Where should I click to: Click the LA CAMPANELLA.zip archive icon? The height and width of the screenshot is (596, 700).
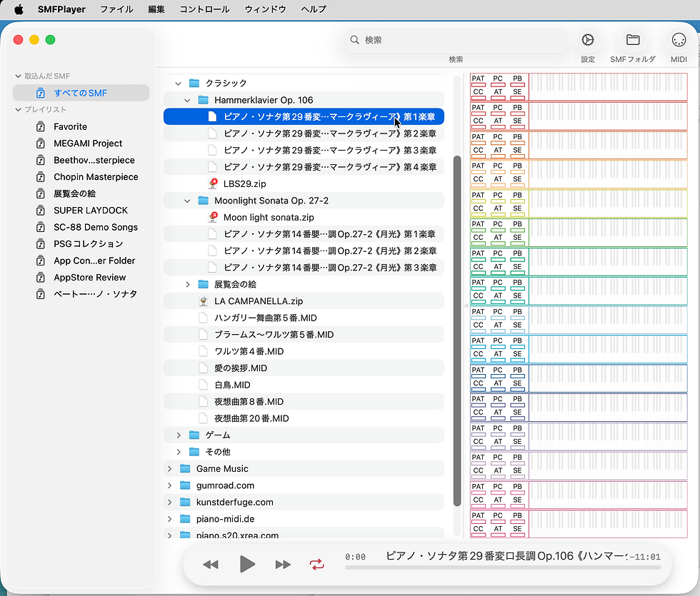[x=204, y=301]
